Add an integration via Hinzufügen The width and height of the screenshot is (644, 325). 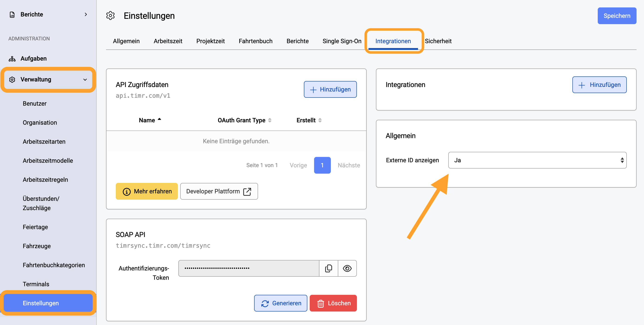pos(599,85)
